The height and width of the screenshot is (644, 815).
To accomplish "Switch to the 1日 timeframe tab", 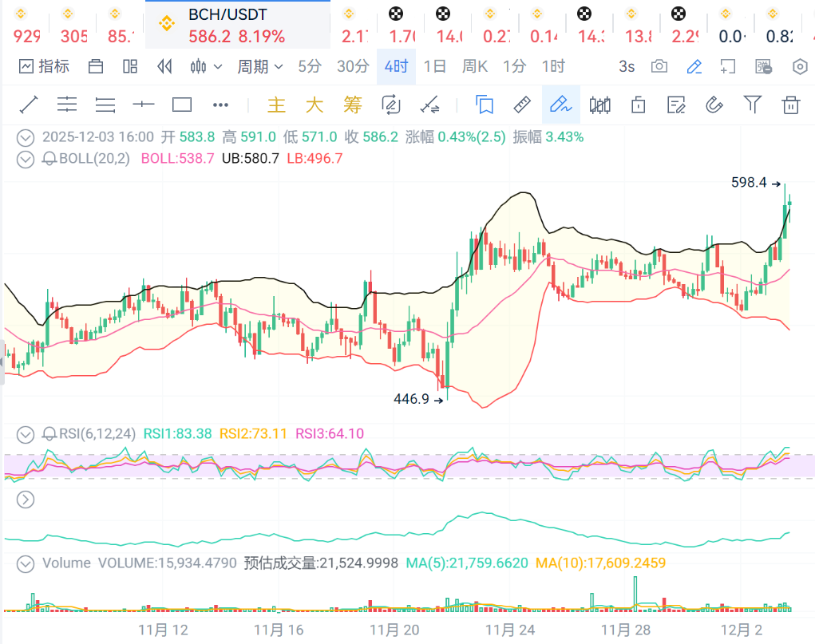I will click(x=434, y=66).
